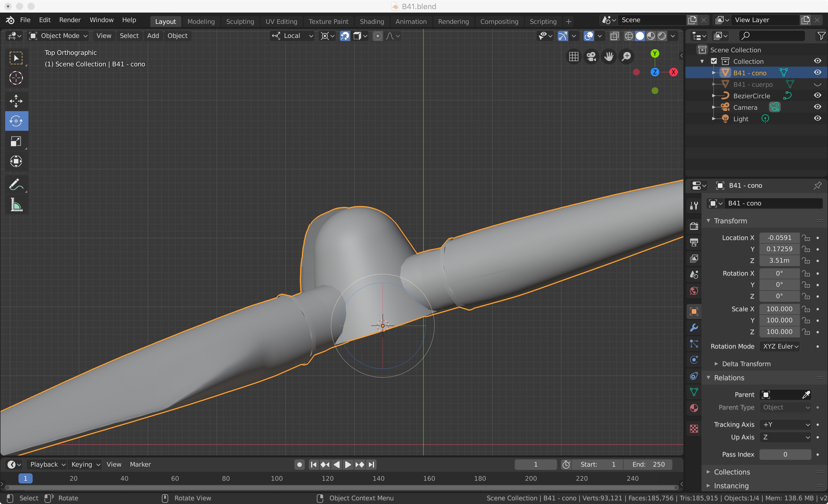Viewport: 828px width, 504px height.
Task: Play the animation forward
Action: tap(348, 464)
